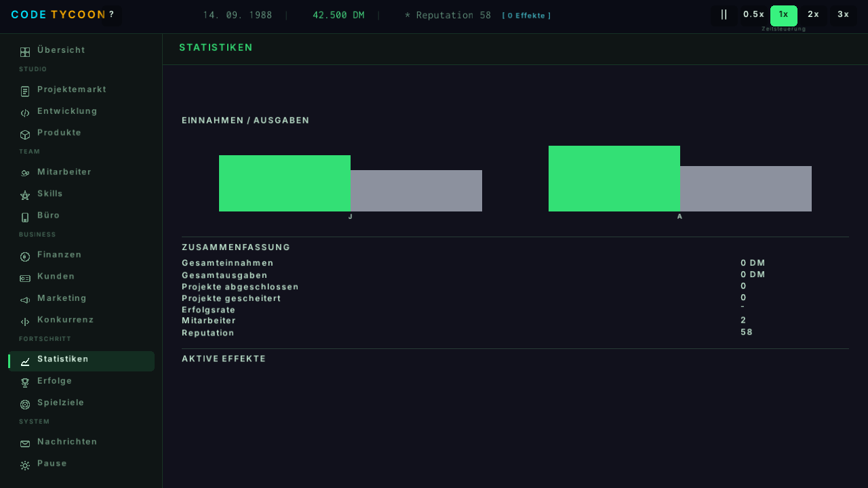Click the Büro device icon
Screen dimensions: 868x488
[x=25, y=218]
